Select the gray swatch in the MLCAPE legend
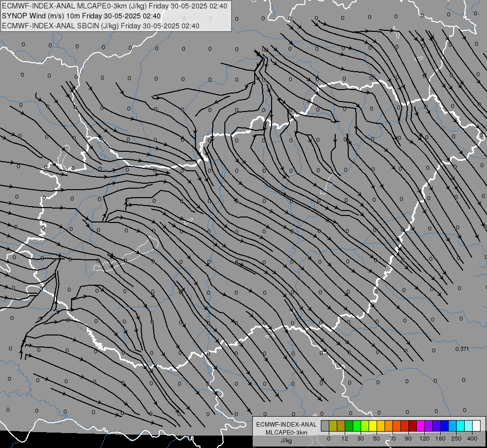The width and height of the screenshot is (487, 448). tap(325, 426)
